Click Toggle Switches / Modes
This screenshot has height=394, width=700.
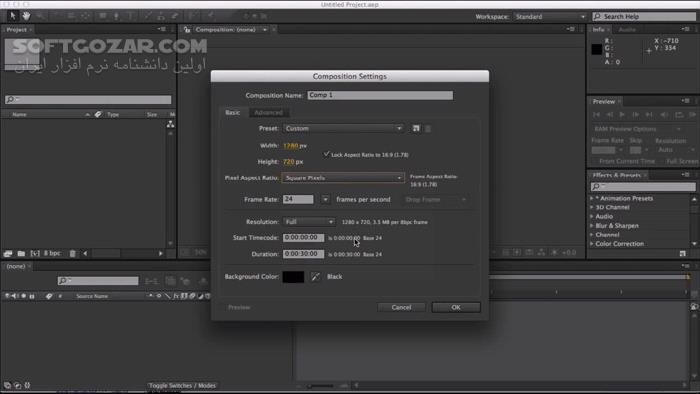(182, 386)
